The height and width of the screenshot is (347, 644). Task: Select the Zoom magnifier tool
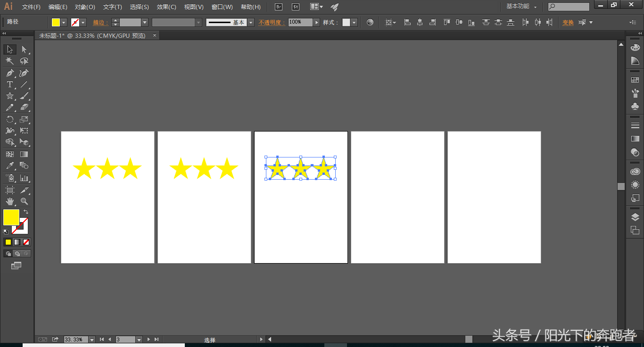(24, 201)
